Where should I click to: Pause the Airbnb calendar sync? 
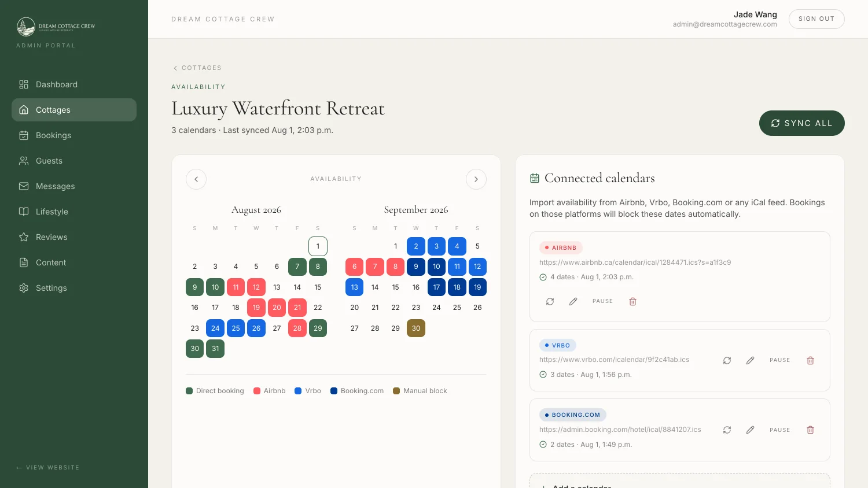[x=602, y=301]
